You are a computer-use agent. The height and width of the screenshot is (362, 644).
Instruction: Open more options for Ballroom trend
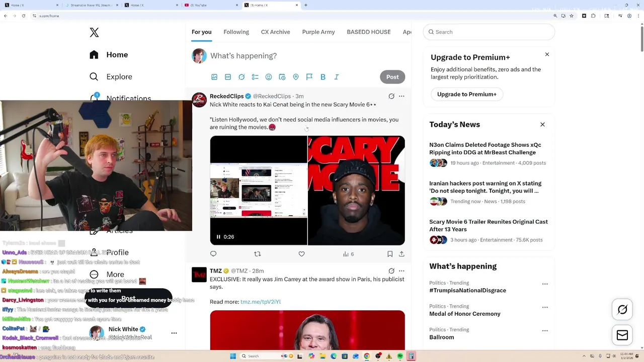pos(545,331)
